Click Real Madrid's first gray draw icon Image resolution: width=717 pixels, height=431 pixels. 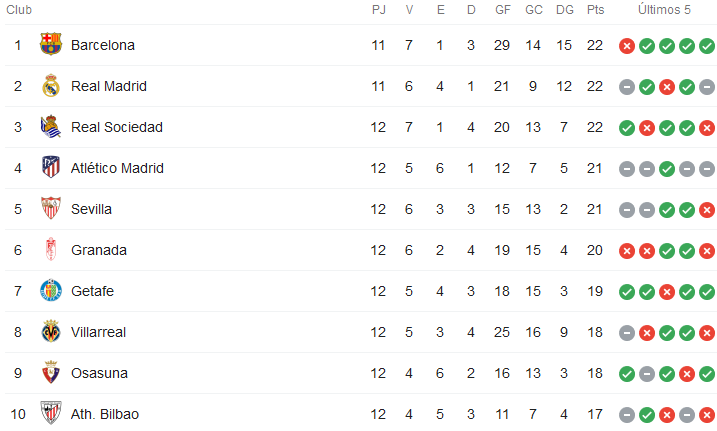coord(627,87)
